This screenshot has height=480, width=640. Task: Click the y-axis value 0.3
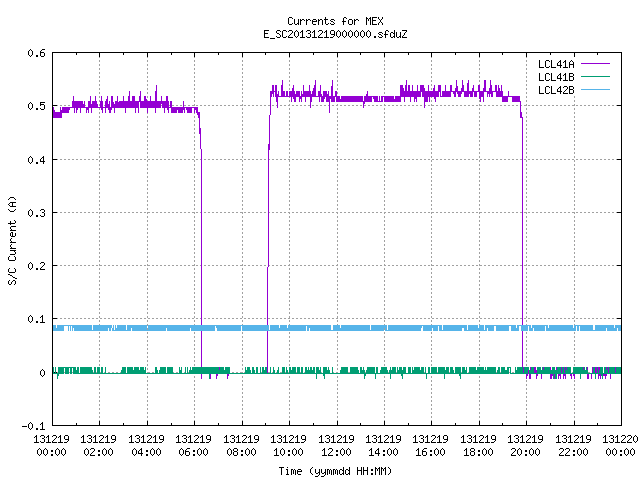pyautogui.click(x=36, y=213)
